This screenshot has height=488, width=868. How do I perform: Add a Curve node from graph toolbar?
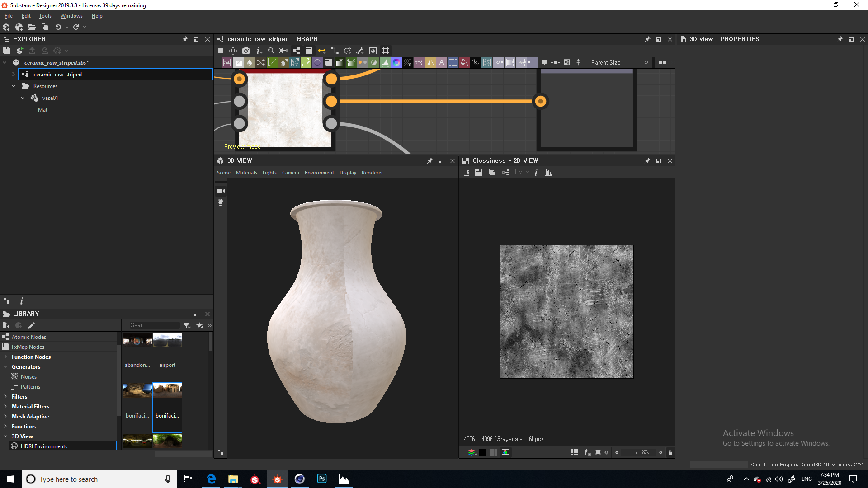[x=272, y=62]
